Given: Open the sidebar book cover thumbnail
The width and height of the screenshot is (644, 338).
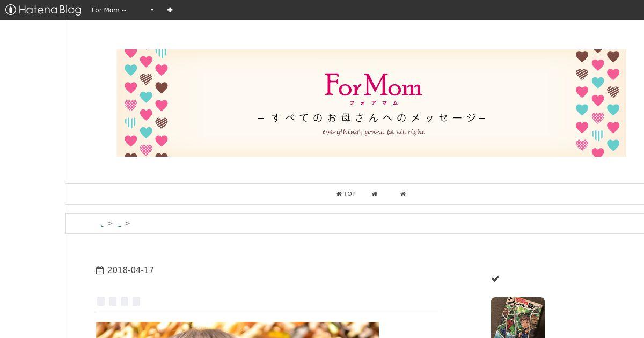Looking at the screenshot, I should (518, 318).
